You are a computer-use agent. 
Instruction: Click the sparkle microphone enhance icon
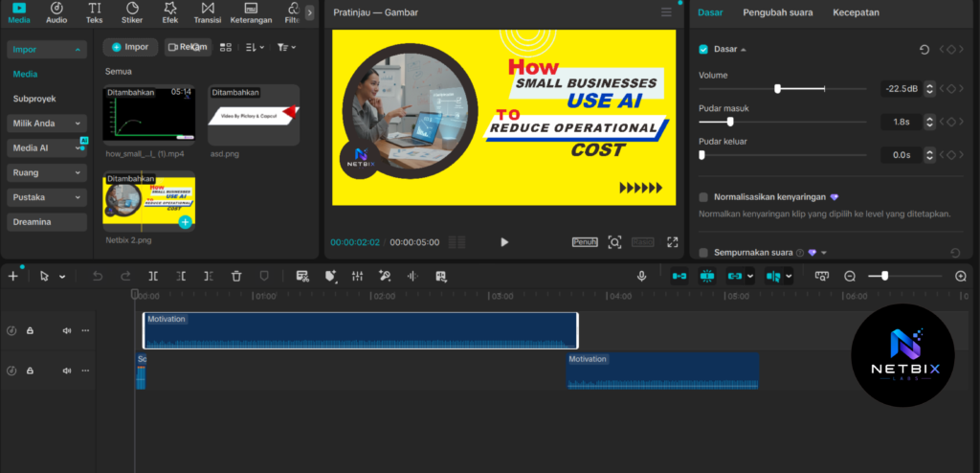coord(385,276)
